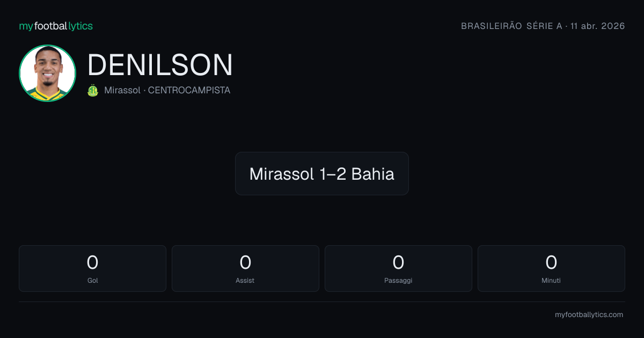Select the Assist stat card
This screenshot has width=644, height=338.
tap(245, 268)
